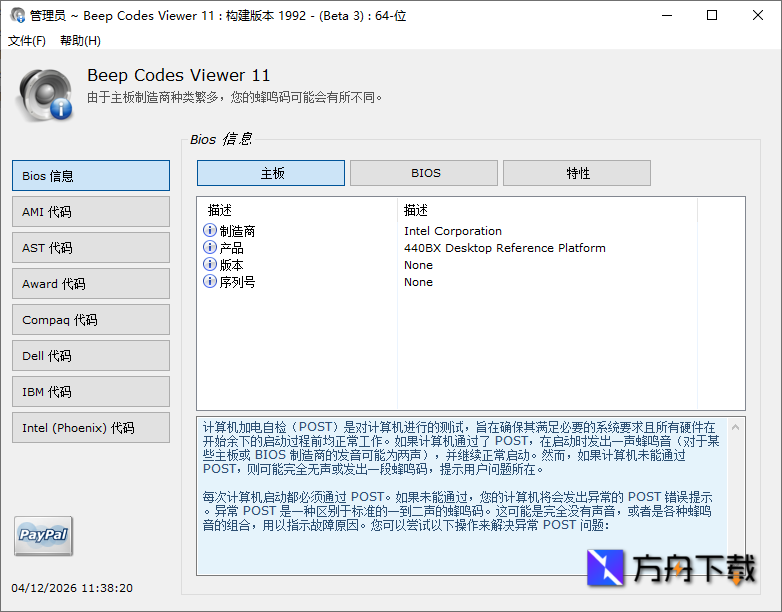Viewport: 782px width, 612px height.
Task: Click the info icon next to 版本
Action: point(210,264)
